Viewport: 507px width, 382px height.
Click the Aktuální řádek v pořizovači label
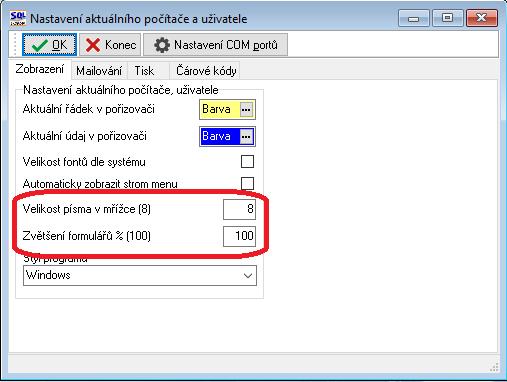coord(89,109)
